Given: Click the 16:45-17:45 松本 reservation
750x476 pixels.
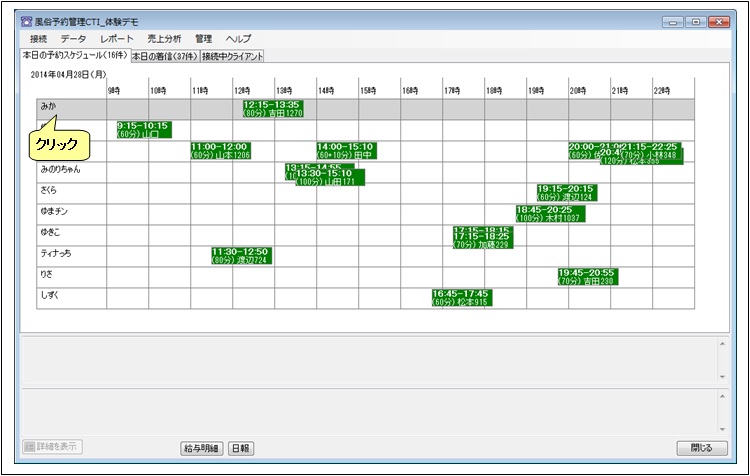Looking at the screenshot, I should pyautogui.click(x=461, y=298).
